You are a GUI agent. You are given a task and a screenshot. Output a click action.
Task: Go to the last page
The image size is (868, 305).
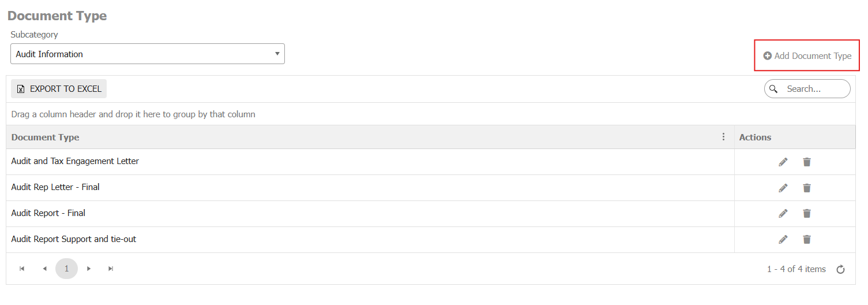coord(111,269)
